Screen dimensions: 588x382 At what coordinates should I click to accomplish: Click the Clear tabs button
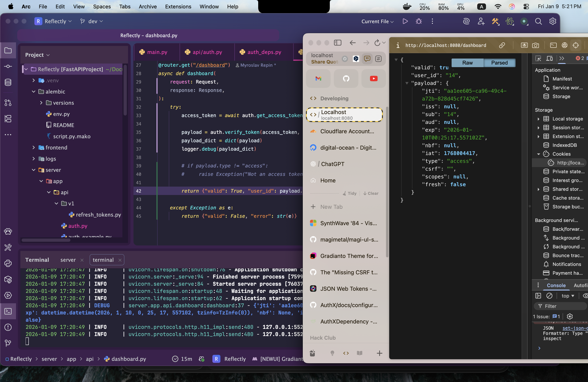point(371,193)
